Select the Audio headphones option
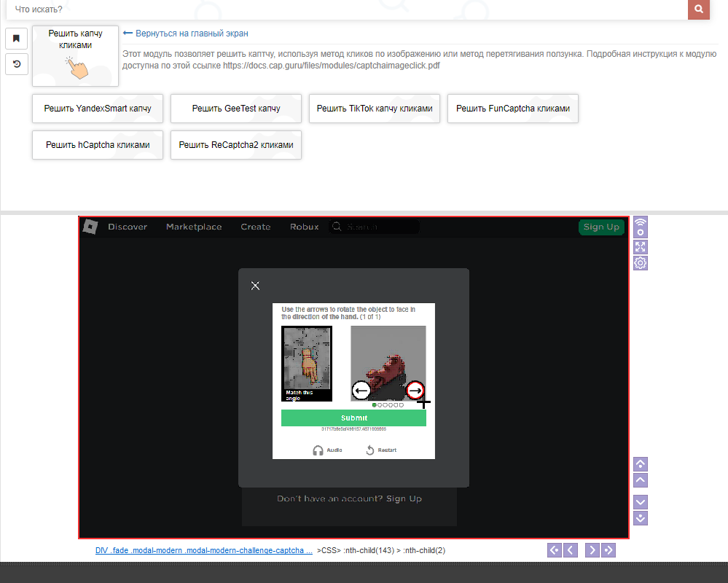Screen dimensions: 728x583 [318, 450]
